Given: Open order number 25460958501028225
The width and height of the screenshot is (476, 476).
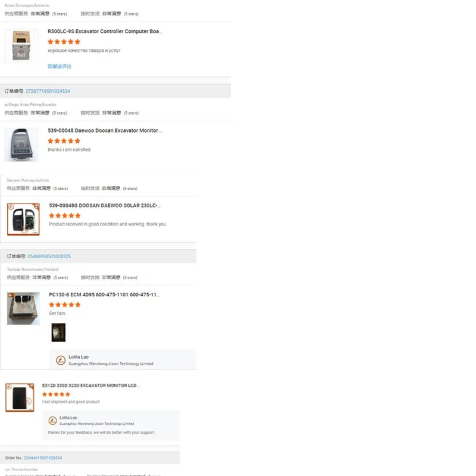Looking at the screenshot, I should 49,256.
